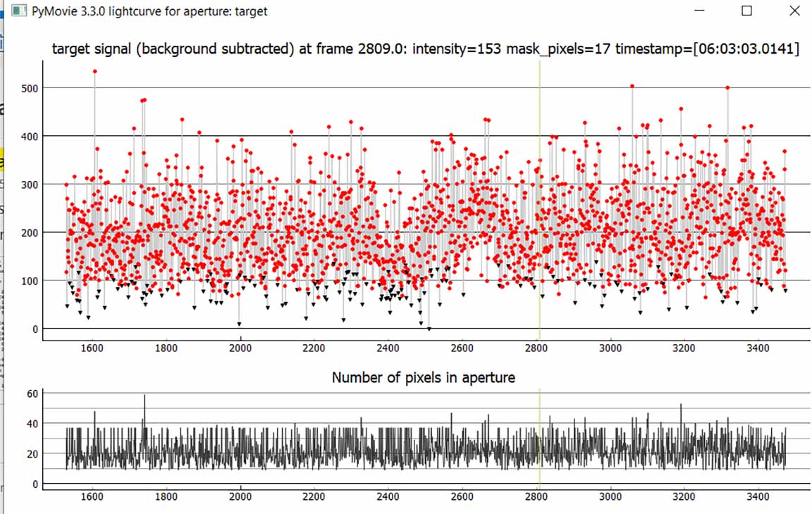Click the PyMovie window app icon
Screen dimensions: 812x514
point(19,11)
